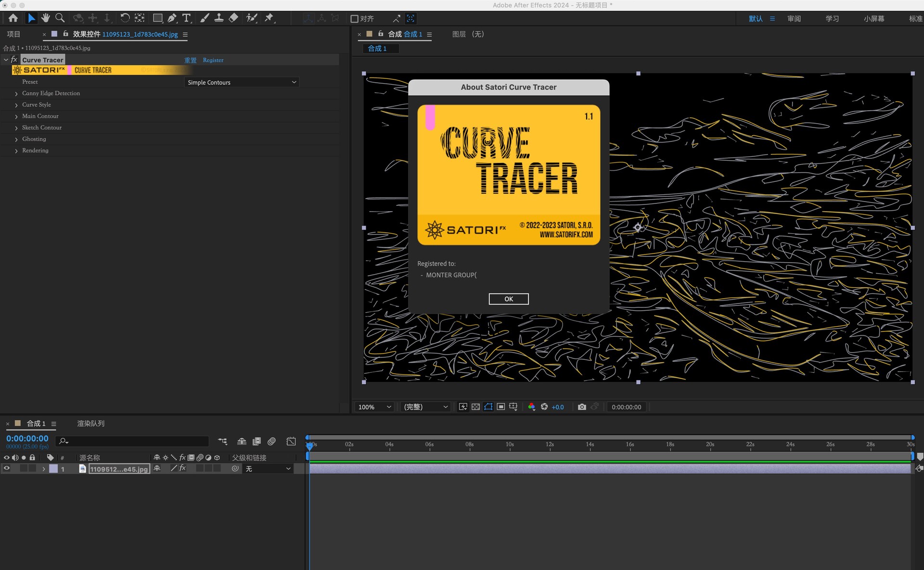
Task: Click the layer parent pick whip spiral
Action: click(x=235, y=469)
